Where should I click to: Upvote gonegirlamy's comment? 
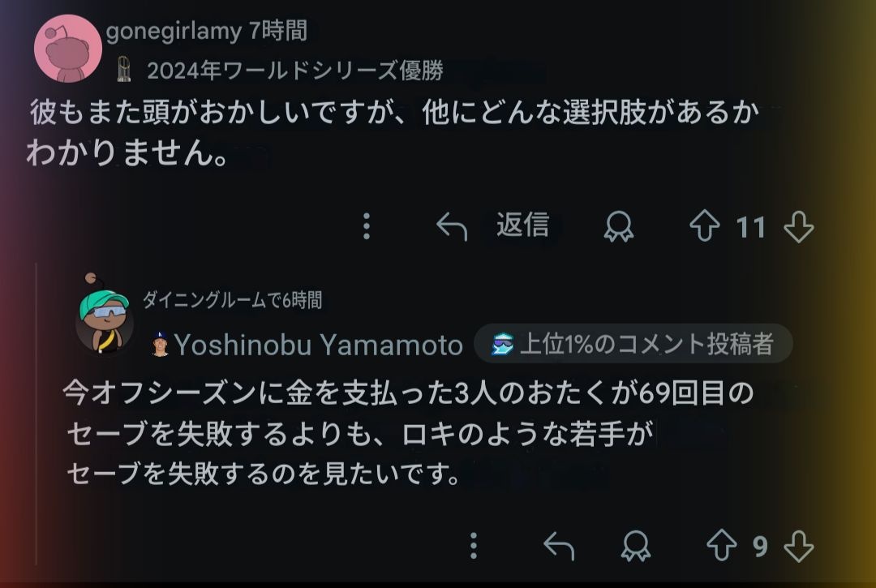coord(705,226)
